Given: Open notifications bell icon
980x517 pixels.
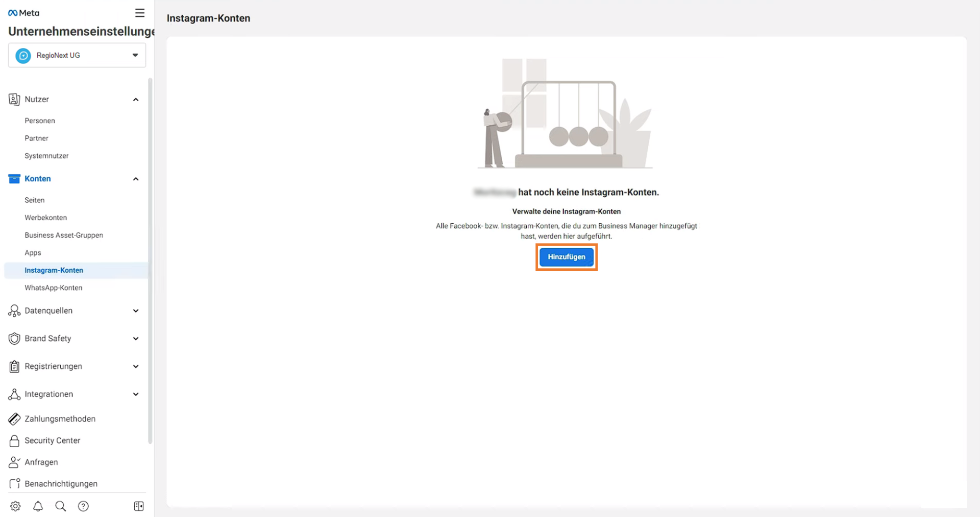Looking at the screenshot, I should pyautogui.click(x=38, y=506).
